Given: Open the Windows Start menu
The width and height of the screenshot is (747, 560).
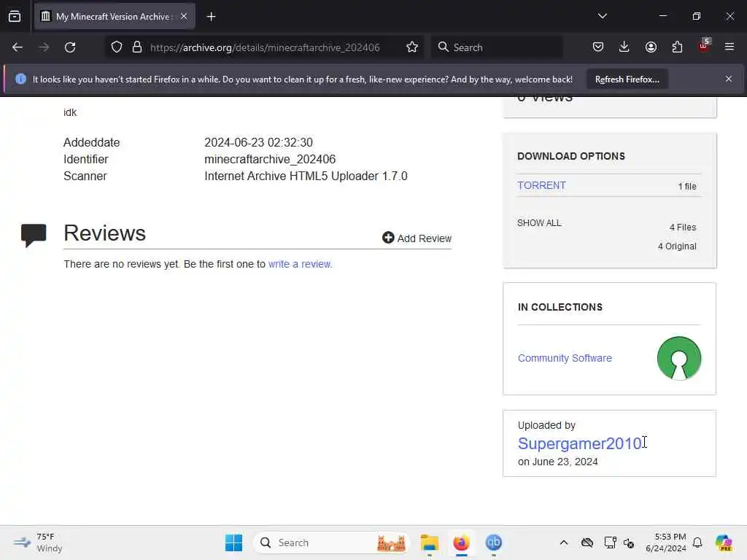Looking at the screenshot, I should click(x=233, y=542).
